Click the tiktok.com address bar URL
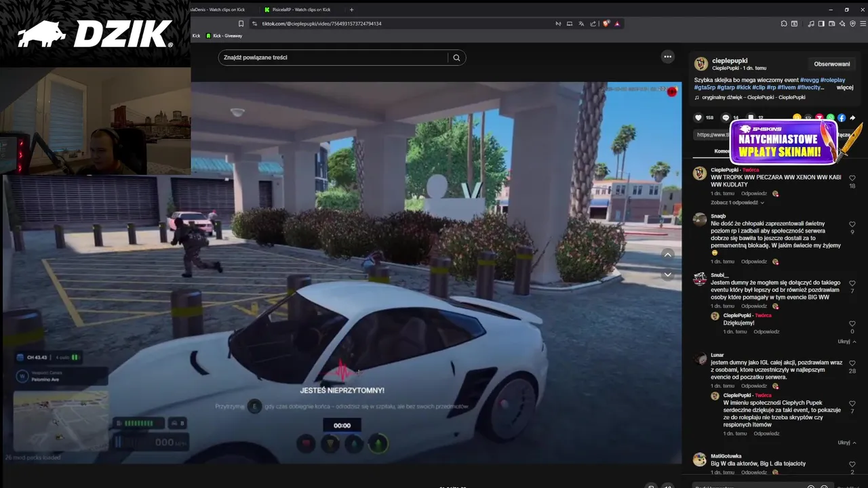The width and height of the screenshot is (868, 488). pos(321,24)
